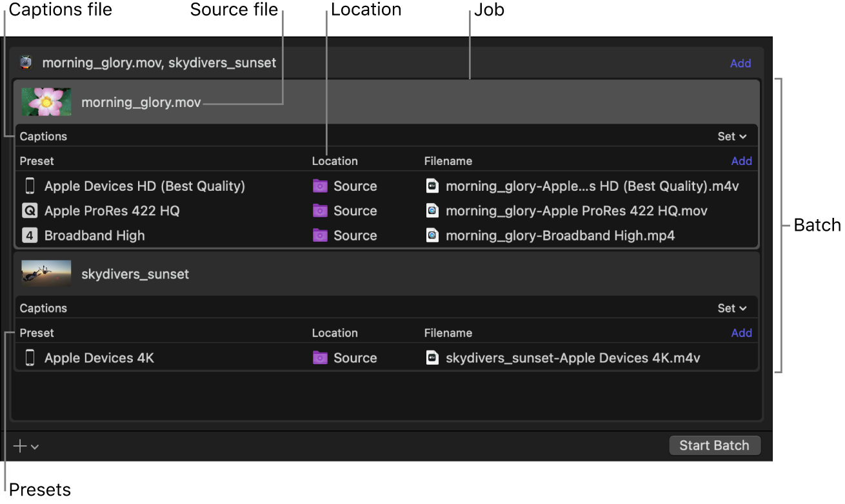Open the Set dropdown for skydivers_sunset captions
845x504 pixels.
coord(732,308)
